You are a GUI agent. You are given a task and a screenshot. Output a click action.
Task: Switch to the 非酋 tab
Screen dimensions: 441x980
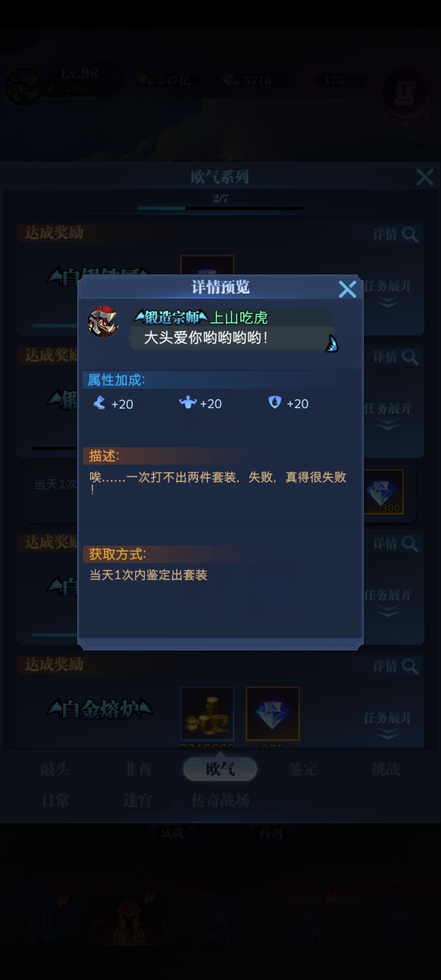[x=138, y=769]
